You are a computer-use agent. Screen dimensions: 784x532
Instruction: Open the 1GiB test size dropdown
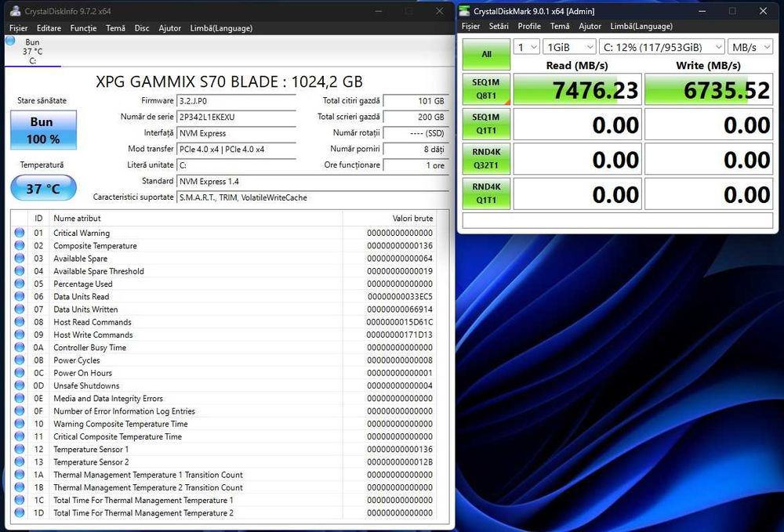coord(569,47)
